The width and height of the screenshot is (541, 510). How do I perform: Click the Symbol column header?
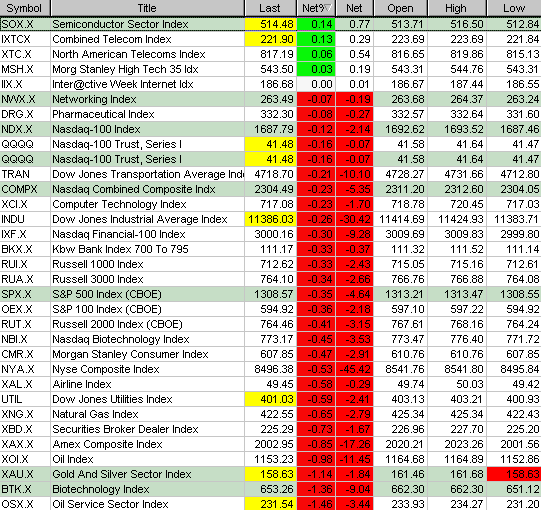click(x=25, y=8)
